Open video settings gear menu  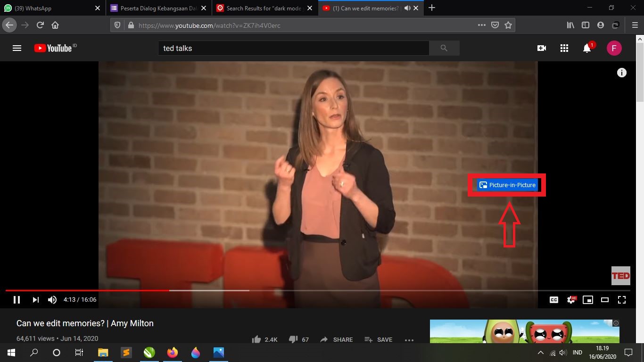(x=571, y=300)
